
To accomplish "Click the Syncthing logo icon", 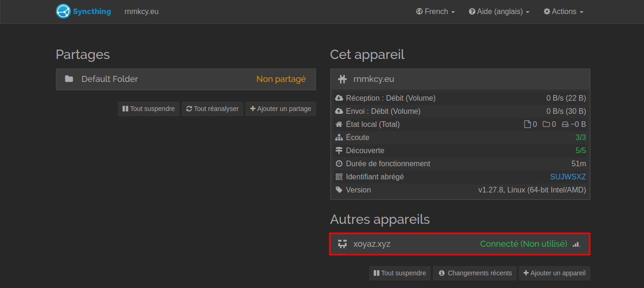I will (x=63, y=11).
